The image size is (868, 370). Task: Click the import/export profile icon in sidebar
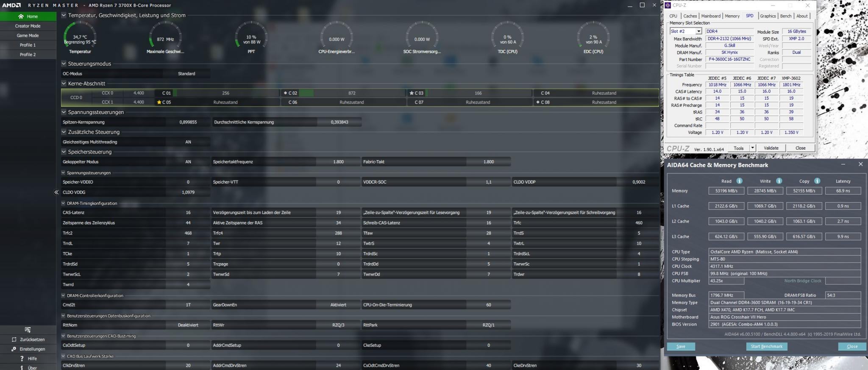pyautogui.click(x=28, y=330)
